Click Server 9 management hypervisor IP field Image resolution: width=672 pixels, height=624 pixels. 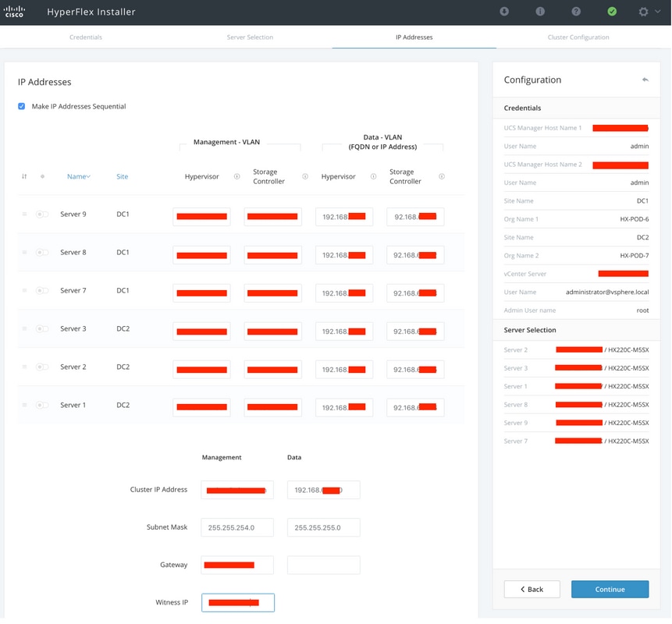coord(201,217)
